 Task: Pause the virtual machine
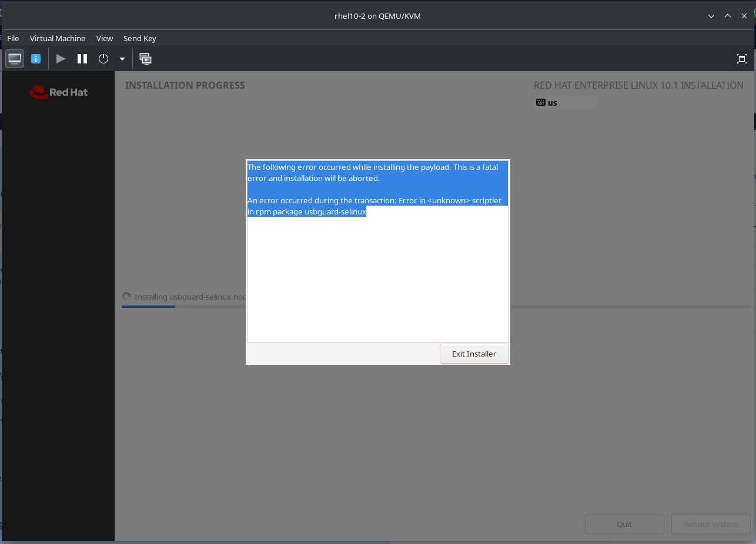pos(82,59)
